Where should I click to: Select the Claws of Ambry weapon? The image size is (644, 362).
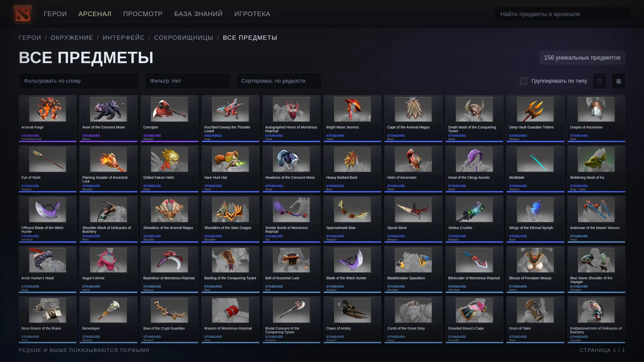[x=352, y=319]
